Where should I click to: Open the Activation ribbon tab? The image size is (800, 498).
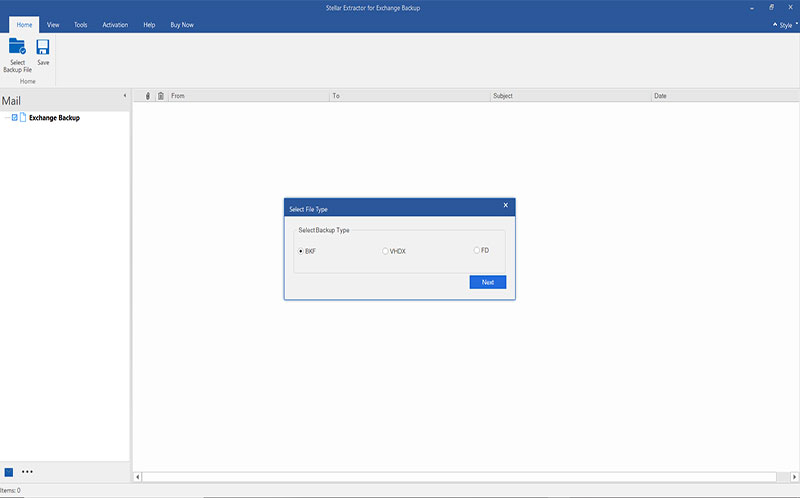click(x=115, y=24)
